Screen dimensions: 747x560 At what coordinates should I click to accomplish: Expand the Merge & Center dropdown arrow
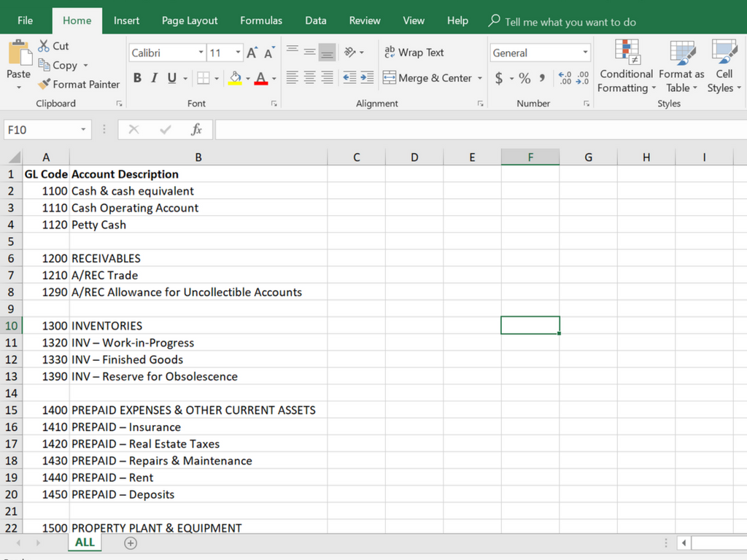[480, 78]
